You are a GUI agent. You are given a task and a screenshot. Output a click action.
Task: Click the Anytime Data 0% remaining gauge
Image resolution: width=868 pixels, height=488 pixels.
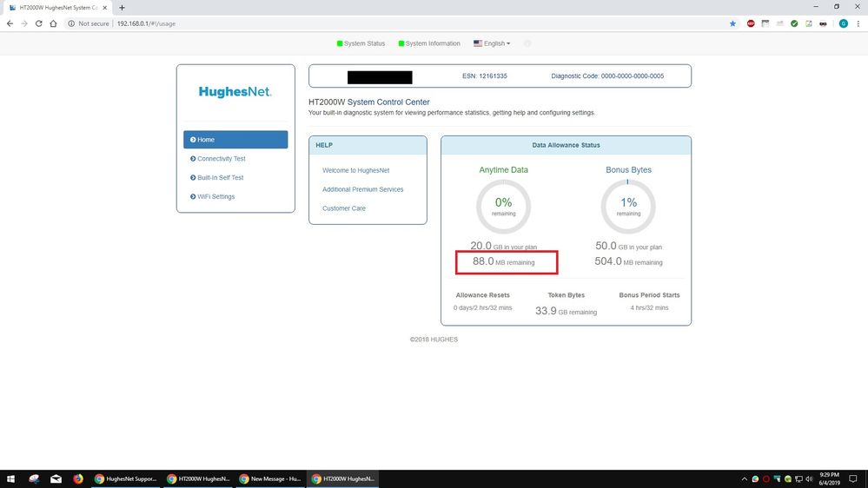pyautogui.click(x=503, y=207)
